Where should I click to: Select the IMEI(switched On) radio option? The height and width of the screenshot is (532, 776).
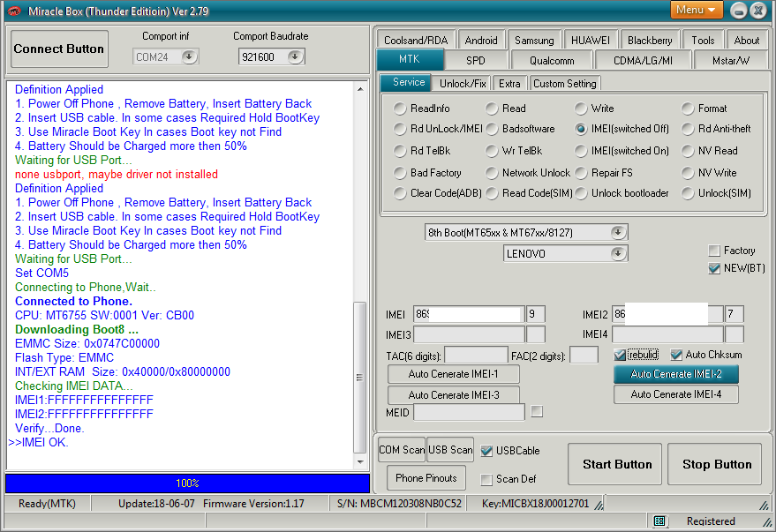click(581, 151)
